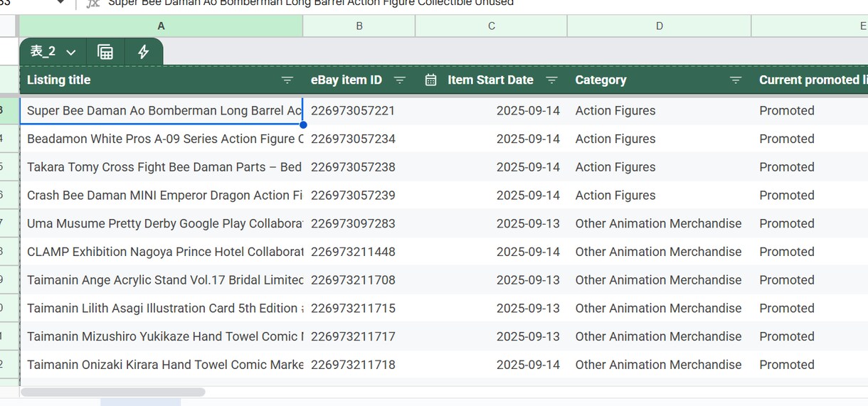The width and height of the screenshot is (868, 406).
Task: Click the fx formula icon
Action: 92,3
